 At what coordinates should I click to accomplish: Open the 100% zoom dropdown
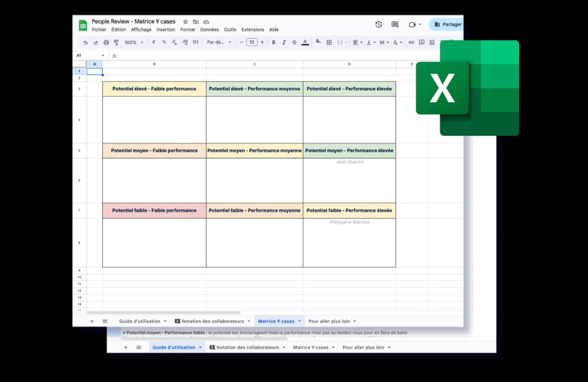pos(134,43)
